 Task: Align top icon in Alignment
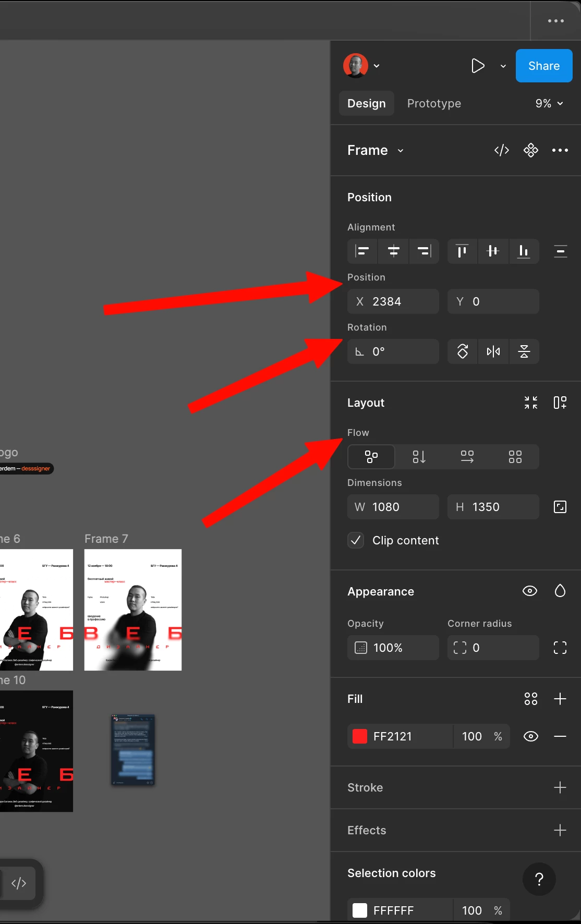(x=462, y=251)
